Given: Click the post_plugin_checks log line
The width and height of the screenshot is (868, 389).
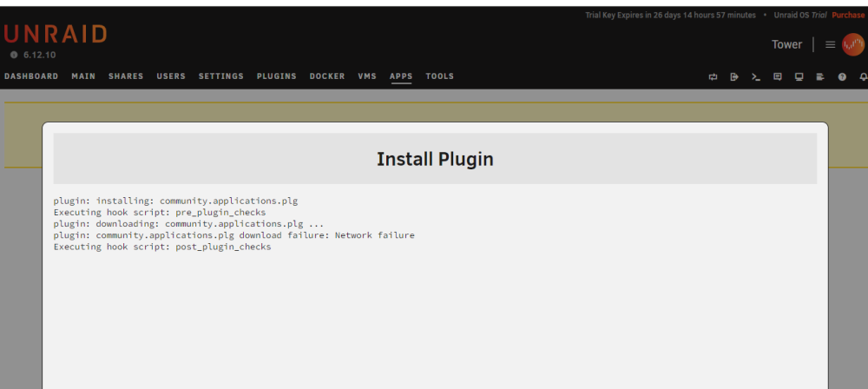Looking at the screenshot, I should pos(162,247).
